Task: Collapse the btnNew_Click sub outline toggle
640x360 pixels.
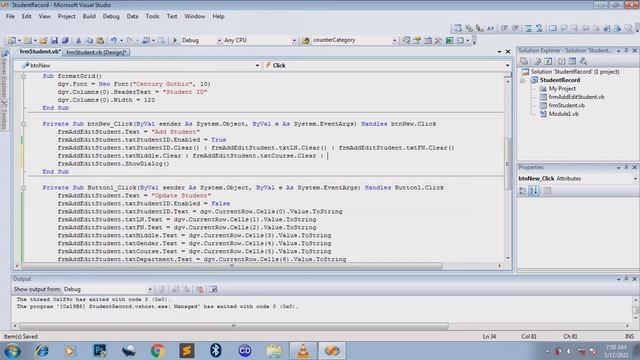Action: click(24, 124)
